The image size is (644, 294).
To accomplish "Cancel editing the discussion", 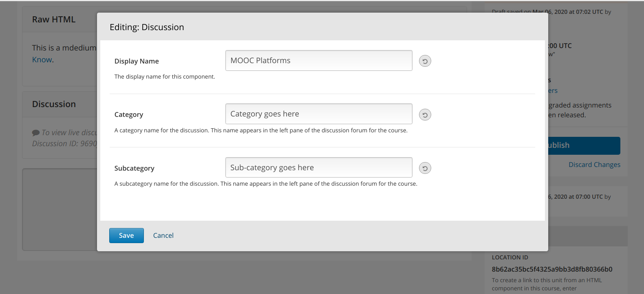I will point(163,235).
